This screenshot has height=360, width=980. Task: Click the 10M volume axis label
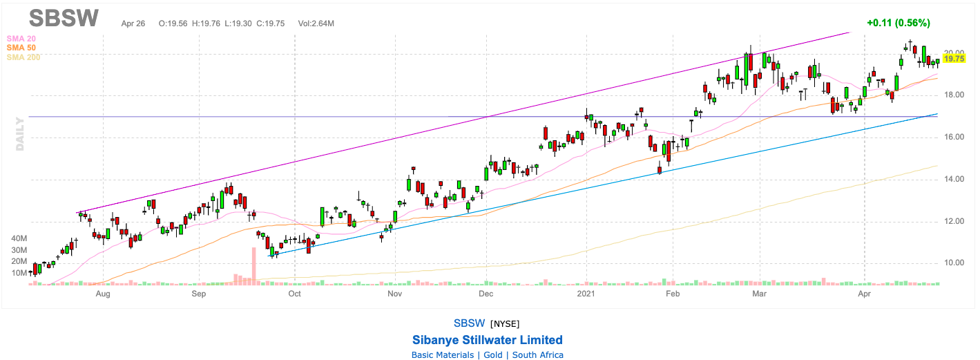coord(19,273)
